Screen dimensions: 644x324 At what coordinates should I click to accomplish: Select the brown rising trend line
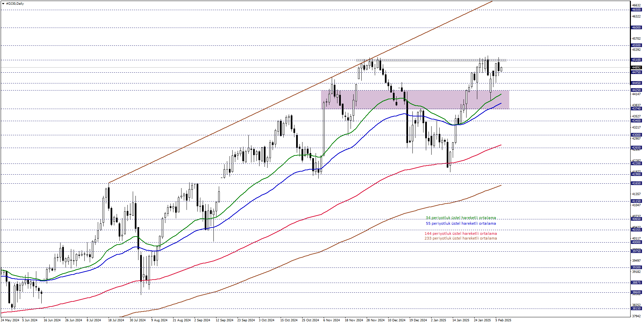(x=301, y=92)
